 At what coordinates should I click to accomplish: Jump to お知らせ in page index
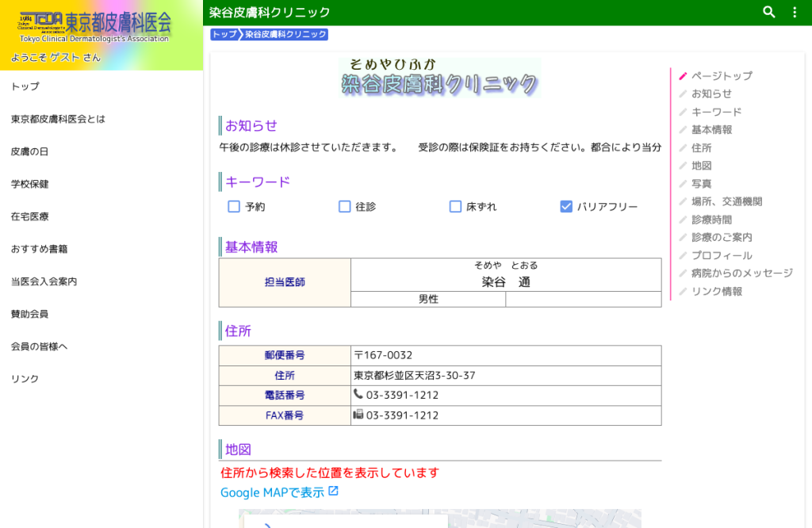[711, 94]
